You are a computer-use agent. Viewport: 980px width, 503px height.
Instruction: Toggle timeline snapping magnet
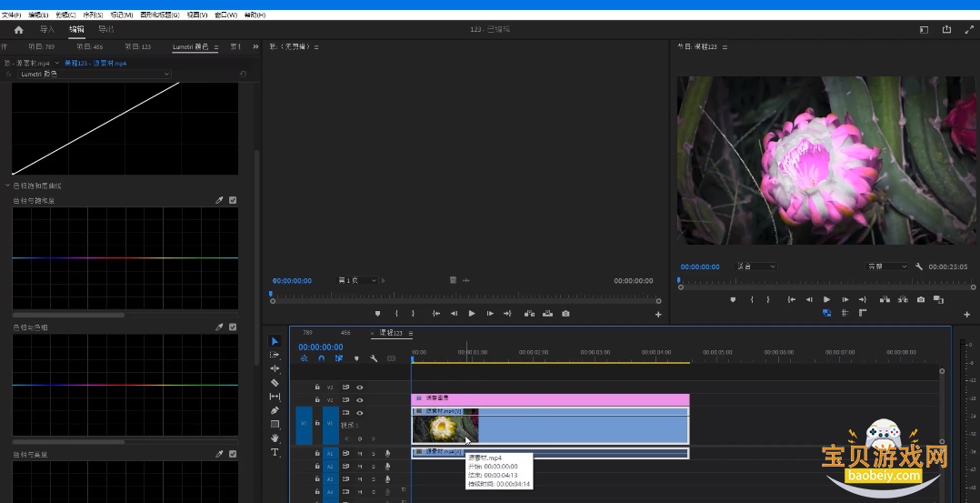pyautogui.click(x=321, y=358)
